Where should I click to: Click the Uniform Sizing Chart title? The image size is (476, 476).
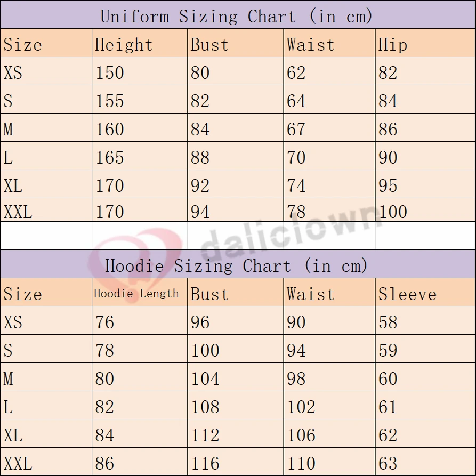click(x=236, y=16)
